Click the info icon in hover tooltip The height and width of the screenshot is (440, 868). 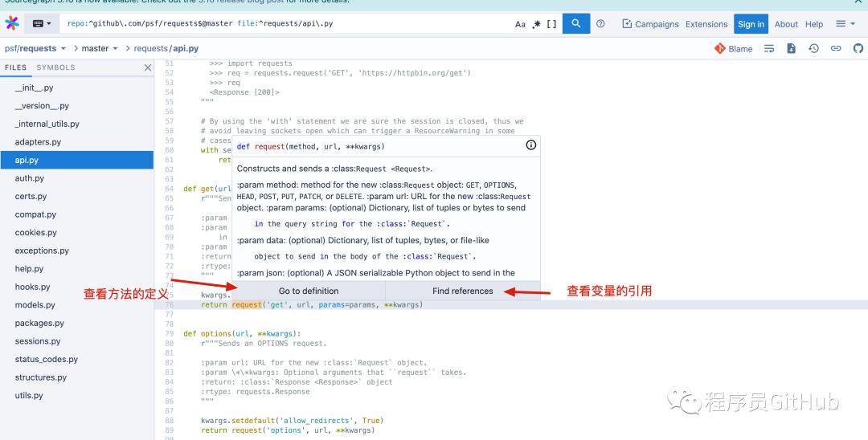coord(531,145)
